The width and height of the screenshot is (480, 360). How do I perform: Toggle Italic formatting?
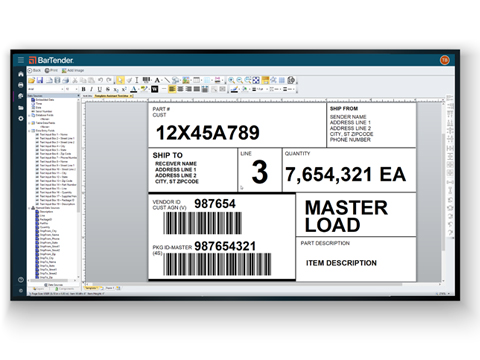click(91, 89)
